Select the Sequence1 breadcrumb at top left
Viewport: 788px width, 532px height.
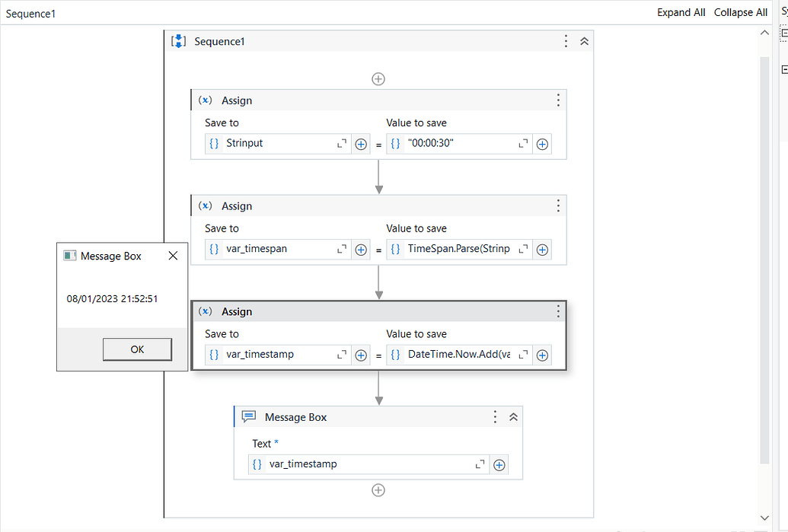(x=30, y=14)
